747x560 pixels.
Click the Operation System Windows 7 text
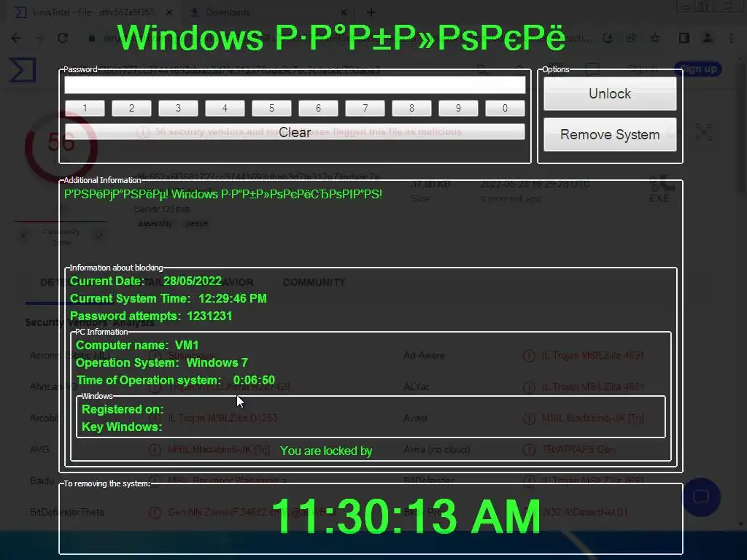coord(162,363)
